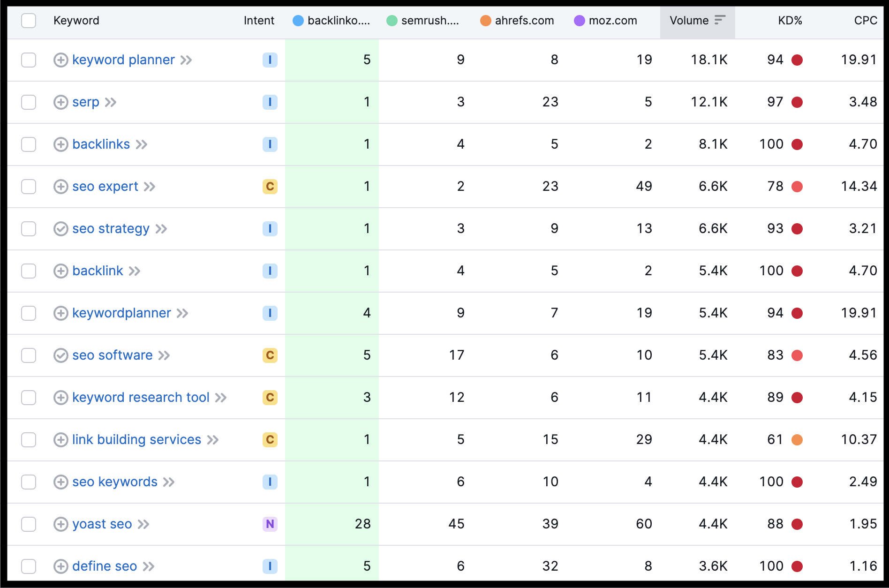
Task: Click the moz.com legend color dot
Action: (x=580, y=20)
